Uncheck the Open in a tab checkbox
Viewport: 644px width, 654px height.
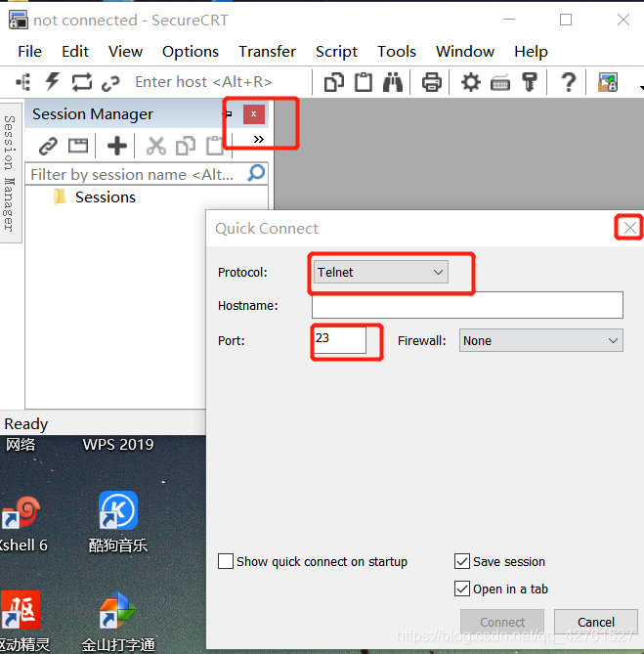(462, 589)
